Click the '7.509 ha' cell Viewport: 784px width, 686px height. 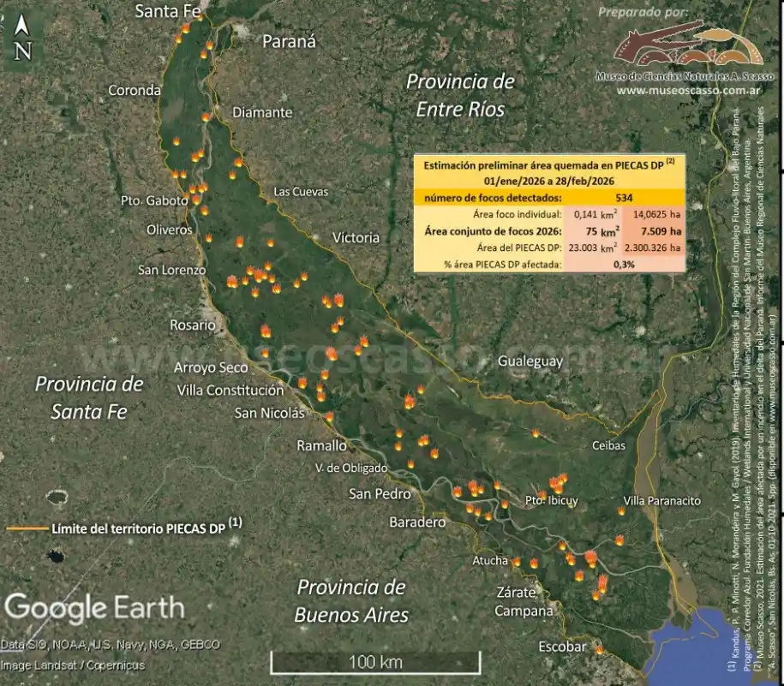click(x=661, y=231)
